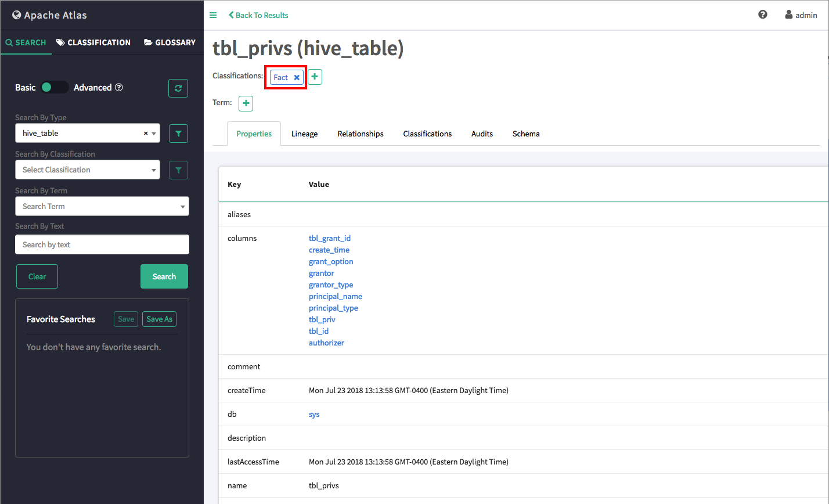The height and width of the screenshot is (504, 829).
Task: Remove the Fact classification tag
Action: click(x=297, y=78)
